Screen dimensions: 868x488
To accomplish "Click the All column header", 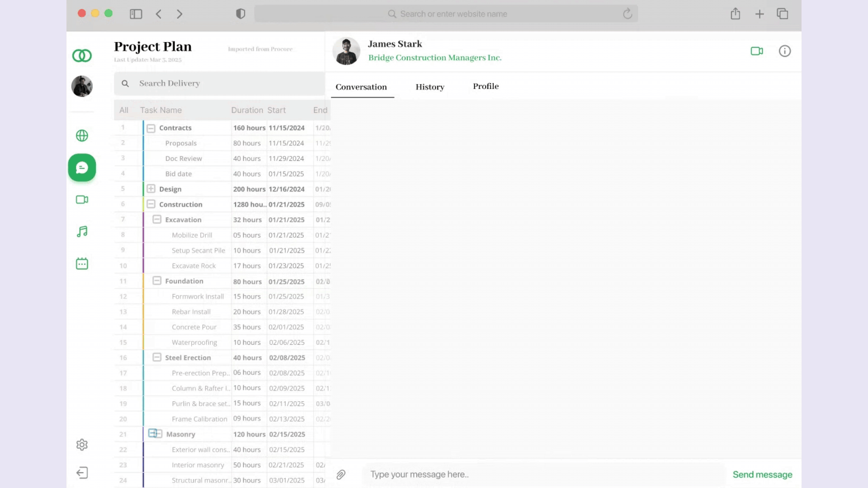I will 124,110.
